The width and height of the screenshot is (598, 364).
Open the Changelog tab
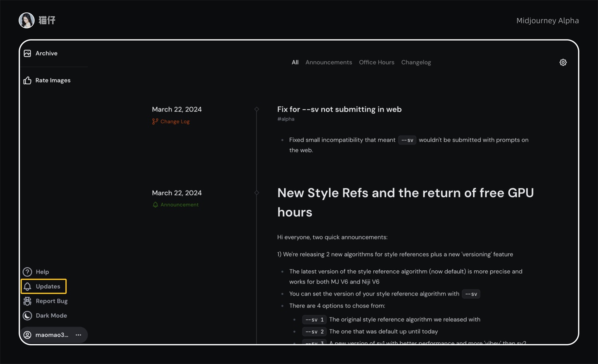coord(416,62)
